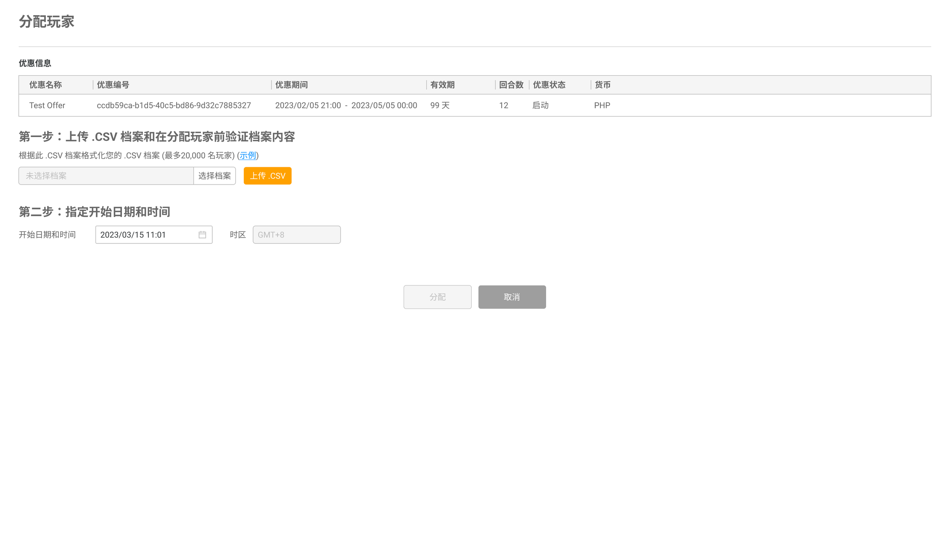Click the 优惠编号 column header
The width and height of the screenshot is (951, 560).
pyautogui.click(x=113, y=85)
